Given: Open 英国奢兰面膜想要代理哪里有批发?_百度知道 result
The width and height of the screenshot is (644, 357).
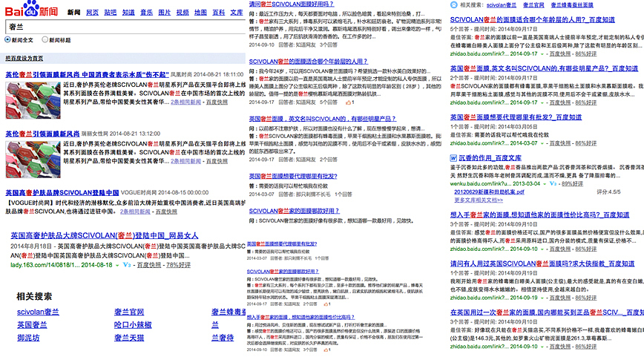Looking at the screenshot, I should point(516,117).
